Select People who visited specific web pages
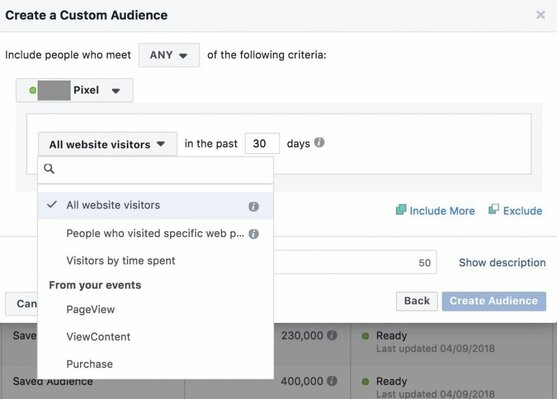Screen dimensions: 557x399 (x=156, y=233)
